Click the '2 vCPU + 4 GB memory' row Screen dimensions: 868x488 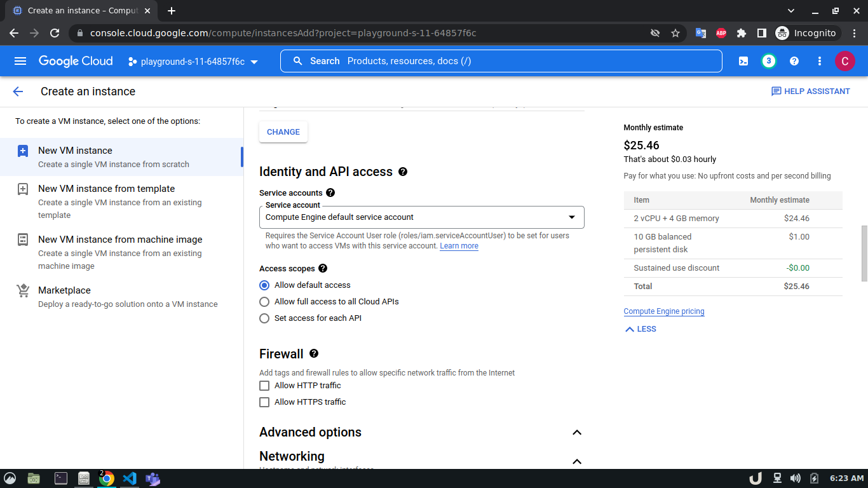point(733,219)
